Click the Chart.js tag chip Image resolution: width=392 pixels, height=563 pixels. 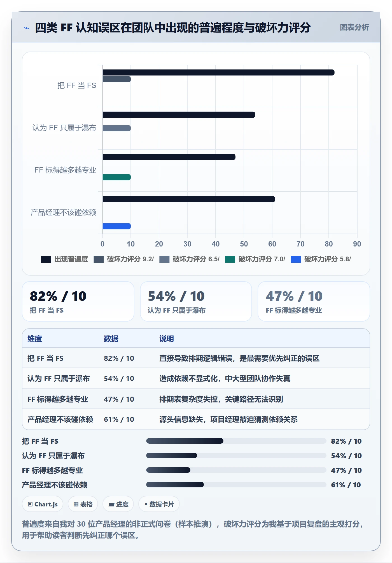[x=43, y=504]
